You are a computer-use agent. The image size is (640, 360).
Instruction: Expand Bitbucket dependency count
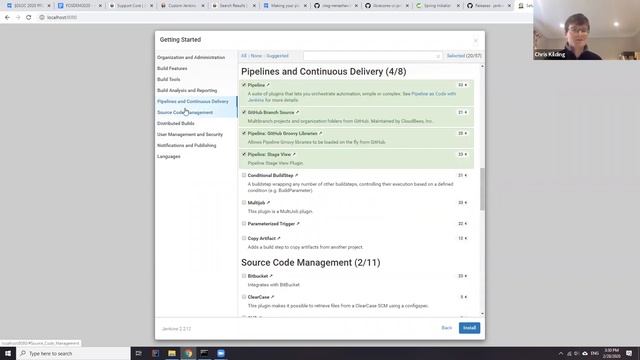tap(462, 276)
